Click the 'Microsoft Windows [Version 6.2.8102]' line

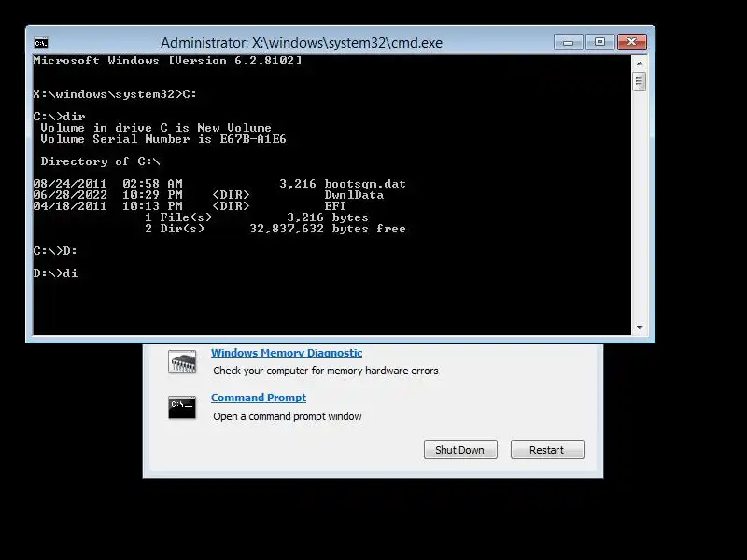click(167, 61)
